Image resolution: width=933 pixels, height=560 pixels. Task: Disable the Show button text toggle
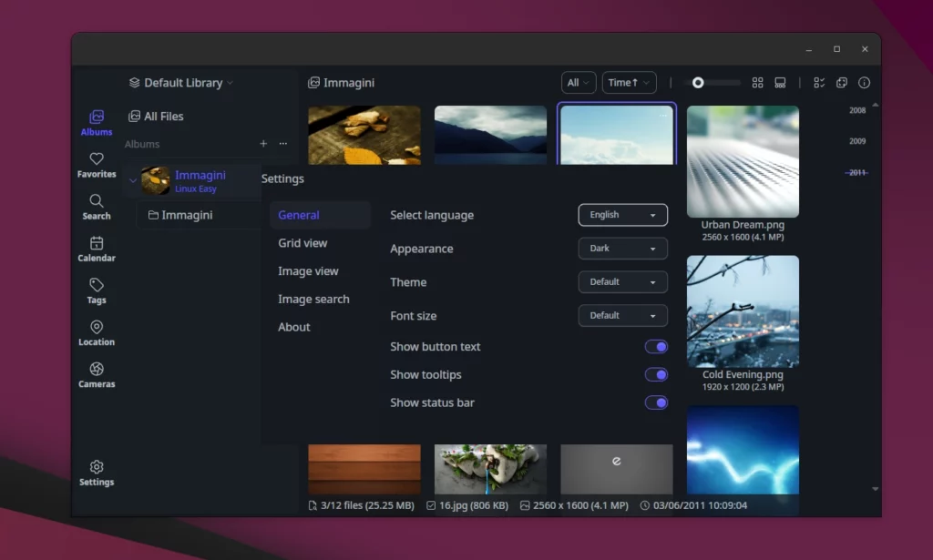[x=656, y=346]
